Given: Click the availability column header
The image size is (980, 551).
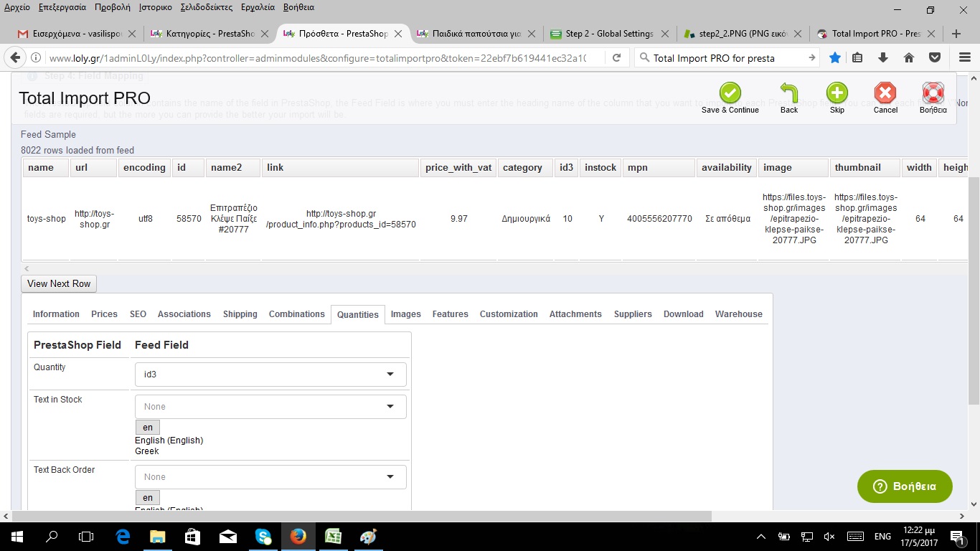Looking at the screenshot, I should click(x=727, y=168).
